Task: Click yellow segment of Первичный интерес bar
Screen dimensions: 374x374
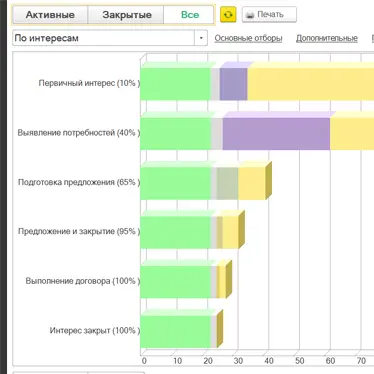Action: tap(311, 84)
